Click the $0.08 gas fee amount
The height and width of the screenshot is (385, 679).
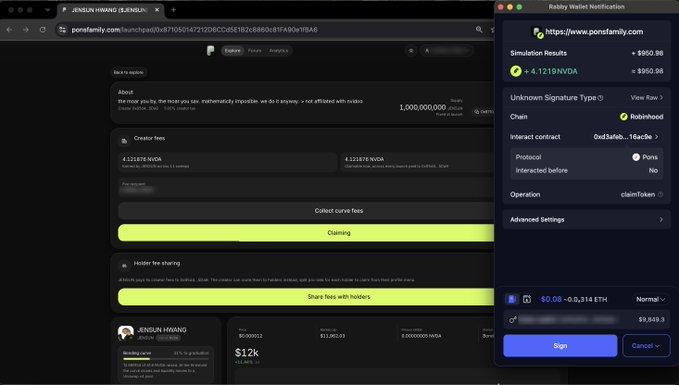(551, 299)
